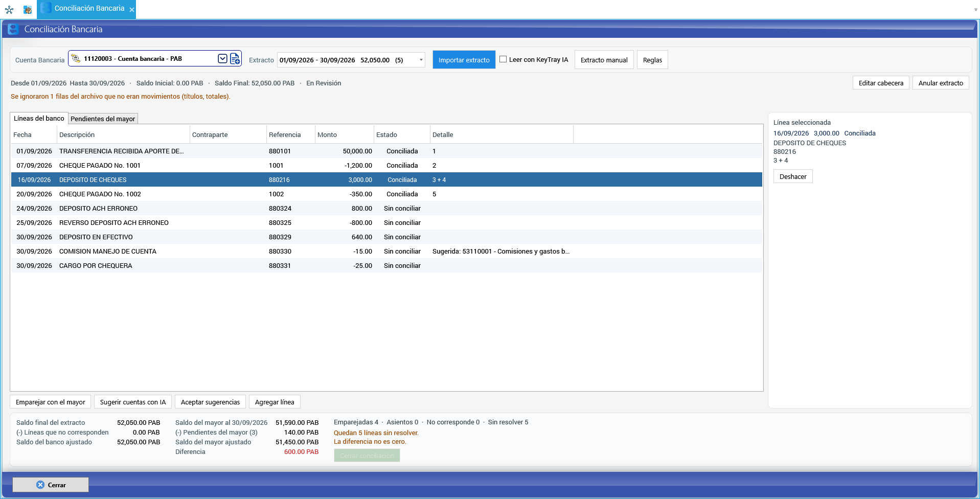
Task: Select the COMISION MANEJO DE CUENTA row
Action: [386, 251]
